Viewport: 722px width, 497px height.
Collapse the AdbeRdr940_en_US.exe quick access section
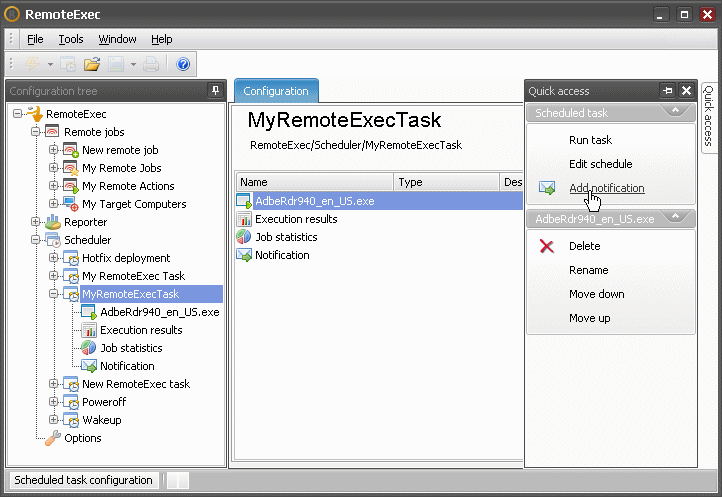(675, 216)
